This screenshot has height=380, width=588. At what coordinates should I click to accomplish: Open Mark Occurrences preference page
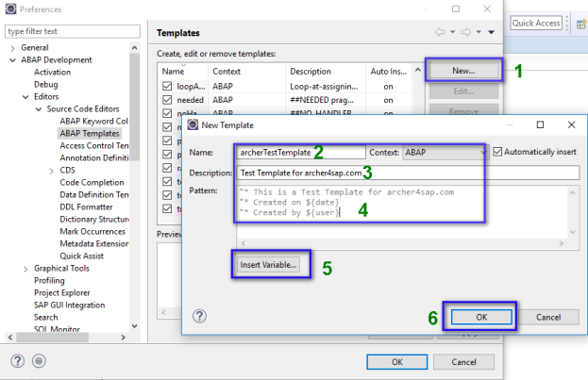92,232
